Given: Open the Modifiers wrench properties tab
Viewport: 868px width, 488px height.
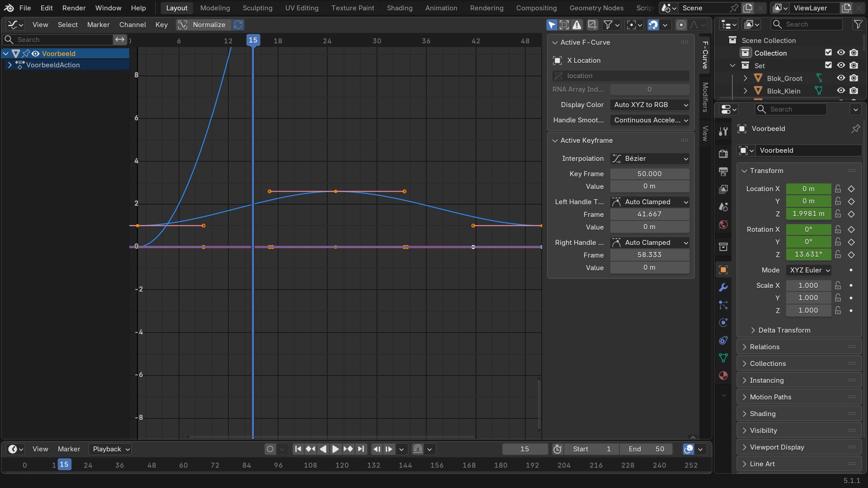Looking at the screenshot, I should [723, 287].
